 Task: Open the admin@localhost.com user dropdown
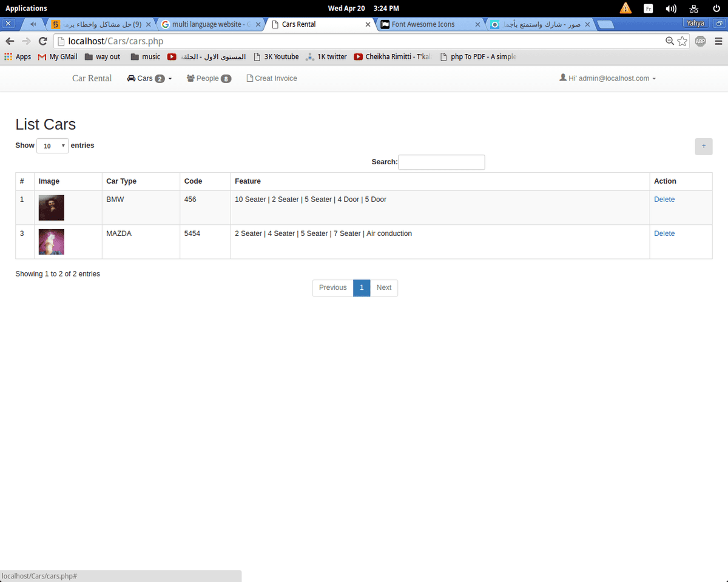click(x=607, y=78)
